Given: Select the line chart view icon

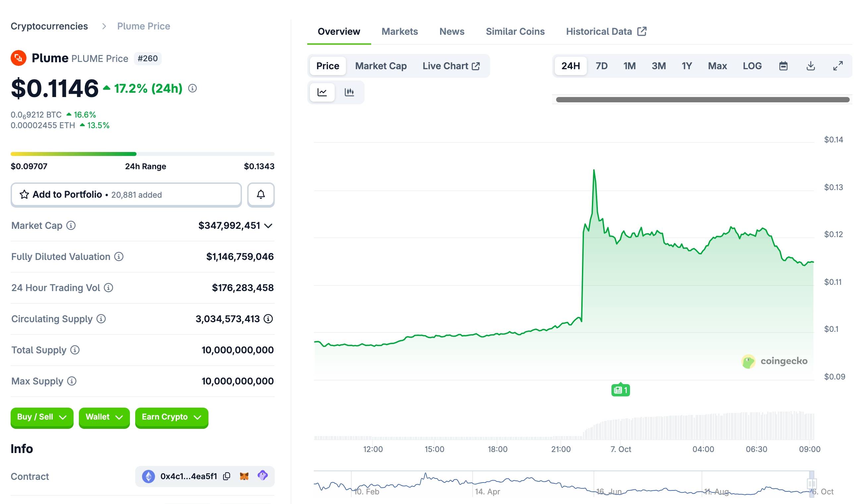Looking at the screenshot, I should point(322,92).
